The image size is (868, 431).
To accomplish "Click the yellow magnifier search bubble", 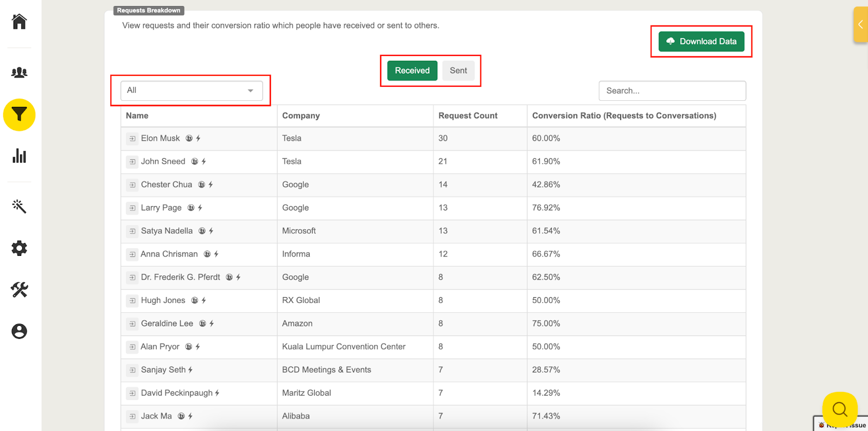I will (840, 409).
